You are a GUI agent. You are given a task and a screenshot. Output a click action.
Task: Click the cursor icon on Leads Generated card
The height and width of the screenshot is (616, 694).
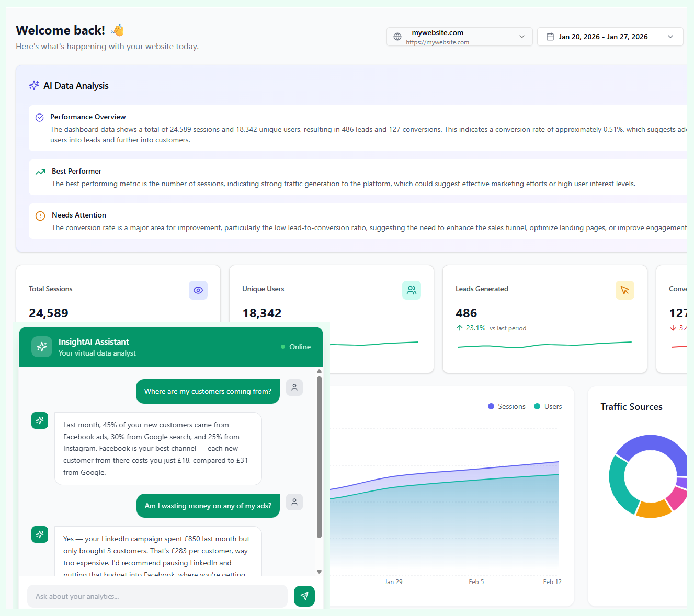[x=625, y=290]
